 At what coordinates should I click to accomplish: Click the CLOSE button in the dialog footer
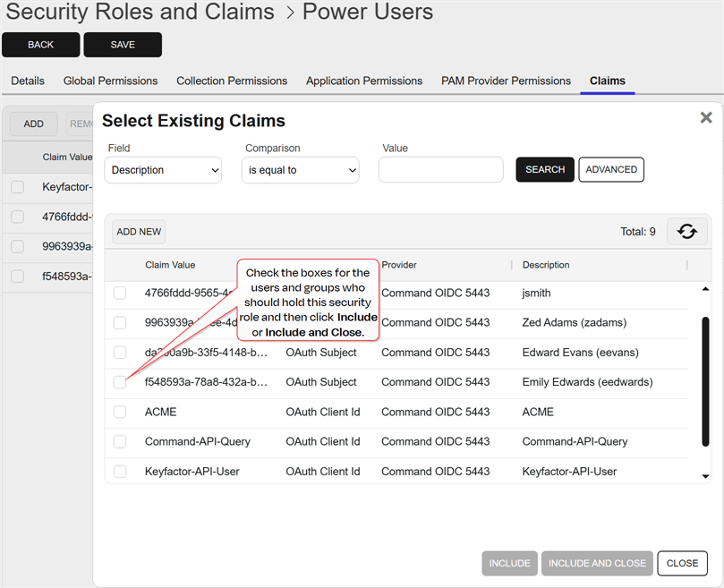click(x=682, y=563)
